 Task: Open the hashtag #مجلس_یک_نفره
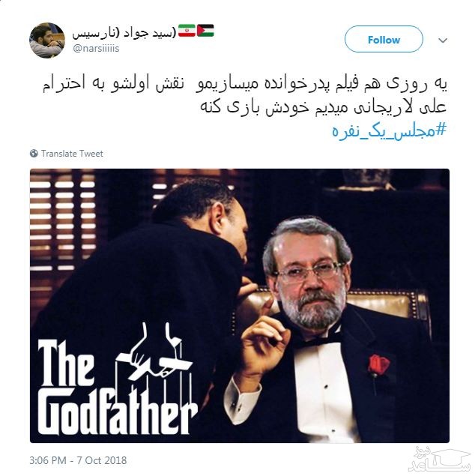coord(390,131)
